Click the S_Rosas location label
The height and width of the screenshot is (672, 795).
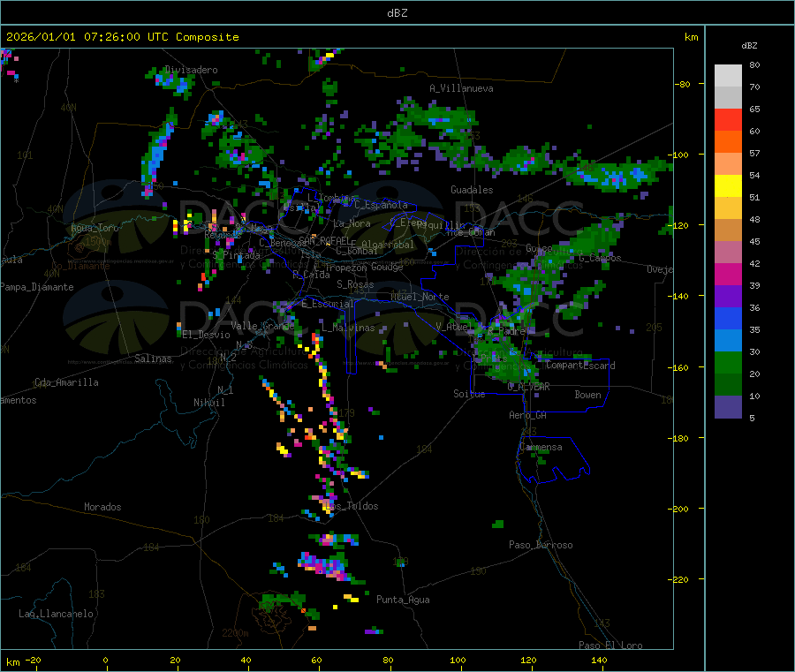[355, 284]
